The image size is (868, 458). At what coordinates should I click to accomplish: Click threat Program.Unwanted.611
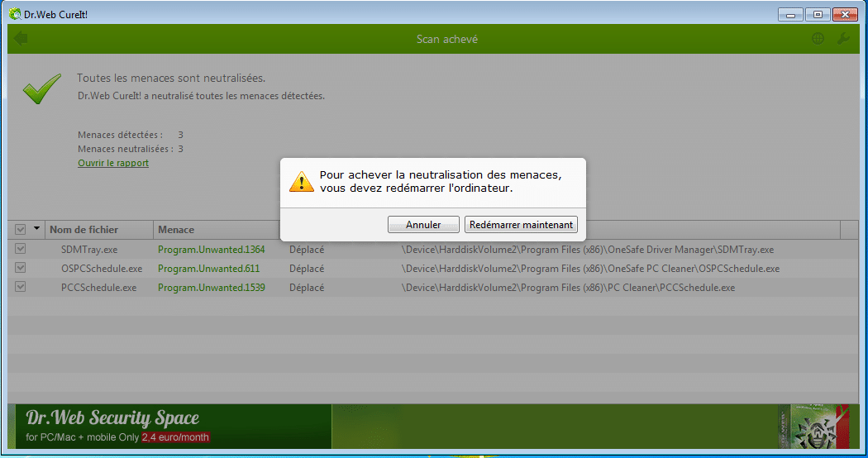point(208,269)
